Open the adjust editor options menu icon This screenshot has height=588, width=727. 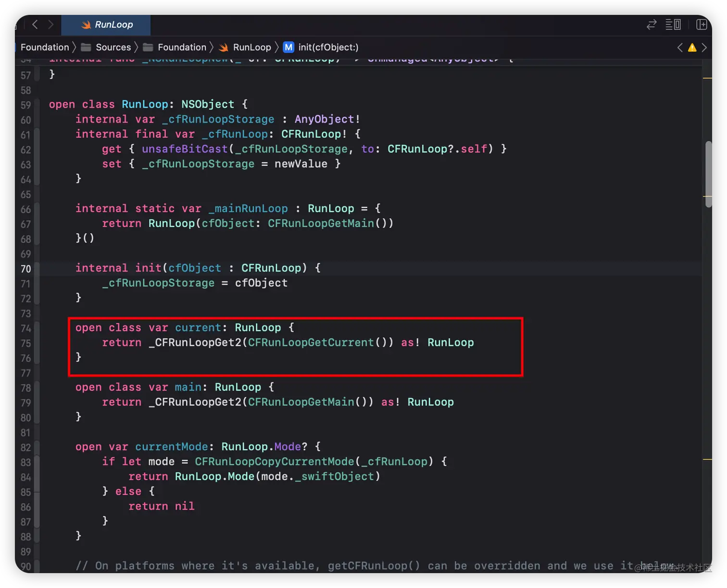673,25
